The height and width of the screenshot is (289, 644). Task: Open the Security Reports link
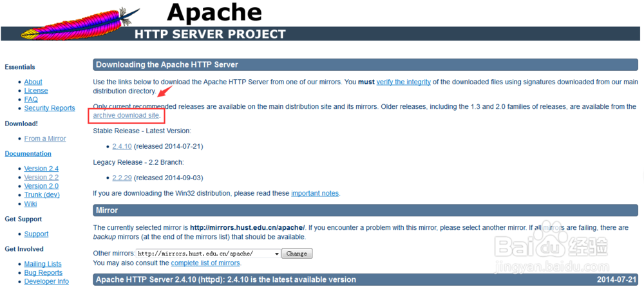point(50,108)
